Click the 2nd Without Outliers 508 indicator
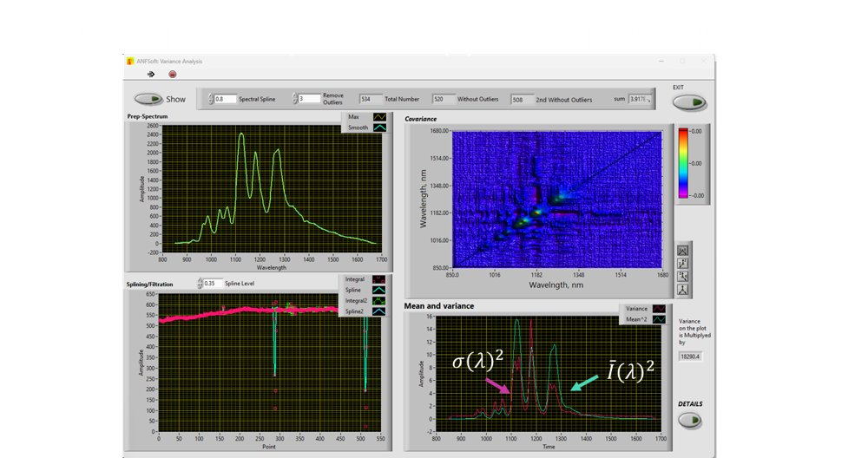 (x=522, y=100)
